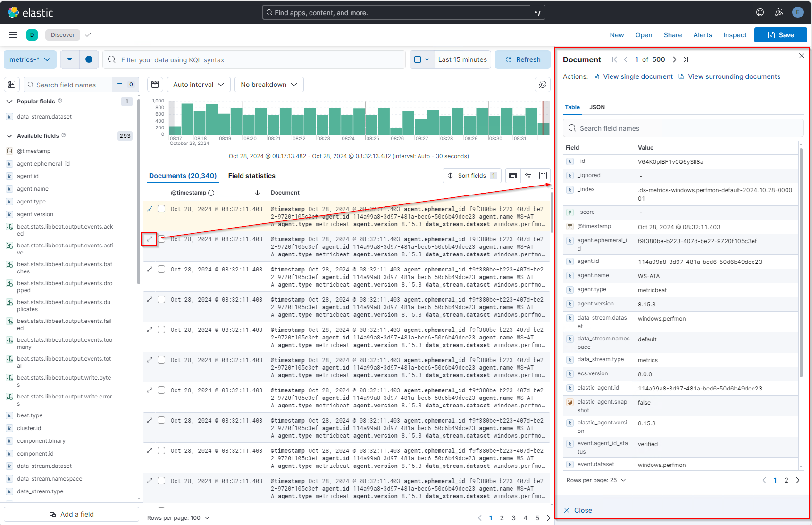The width and height of the screenshot is (812, 525).
Task: Focus the KQL filter query field
Action: pos(254,59)
